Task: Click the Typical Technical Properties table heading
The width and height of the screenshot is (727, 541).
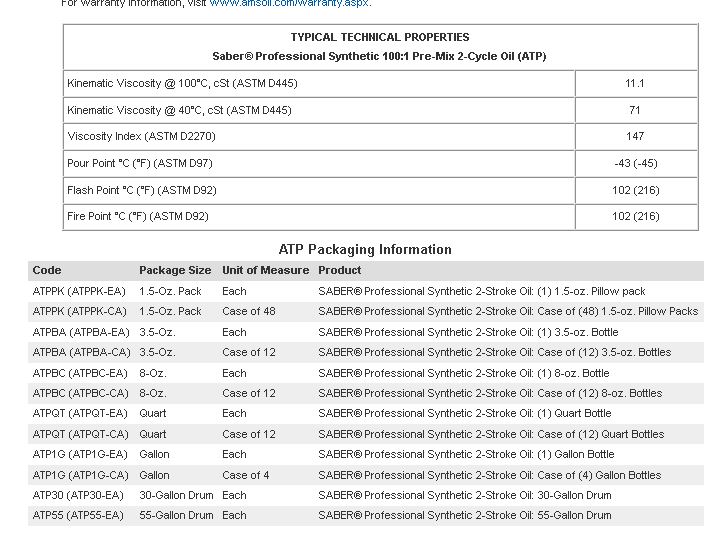Action: coord(380,37)
